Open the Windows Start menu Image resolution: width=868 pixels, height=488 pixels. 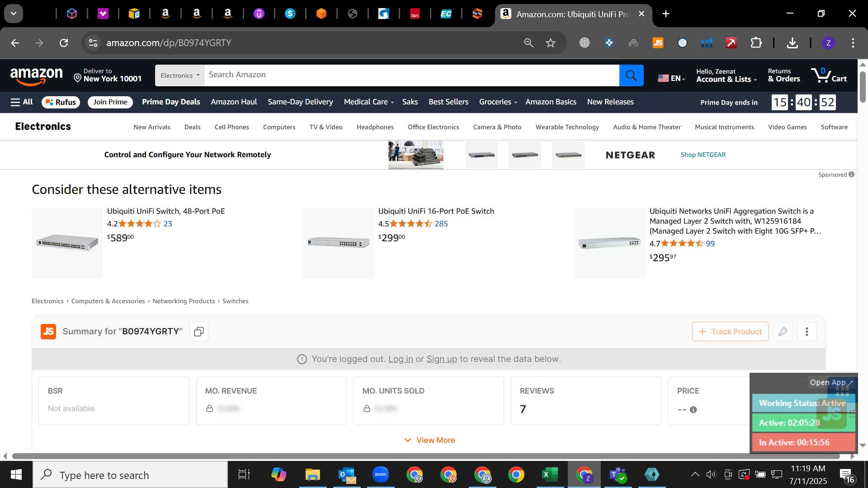coord(16,475)
